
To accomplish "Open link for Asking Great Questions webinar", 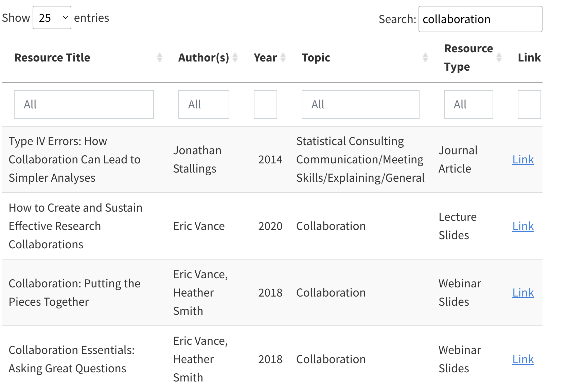I will (x=523, y=359).
